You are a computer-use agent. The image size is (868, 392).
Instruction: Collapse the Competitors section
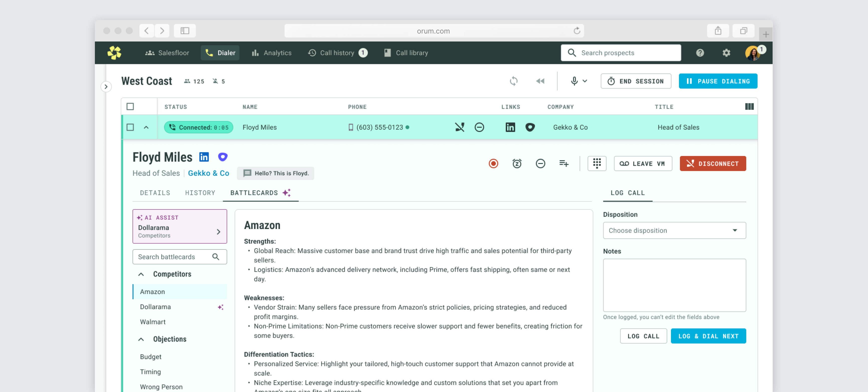tap(141, 274)
